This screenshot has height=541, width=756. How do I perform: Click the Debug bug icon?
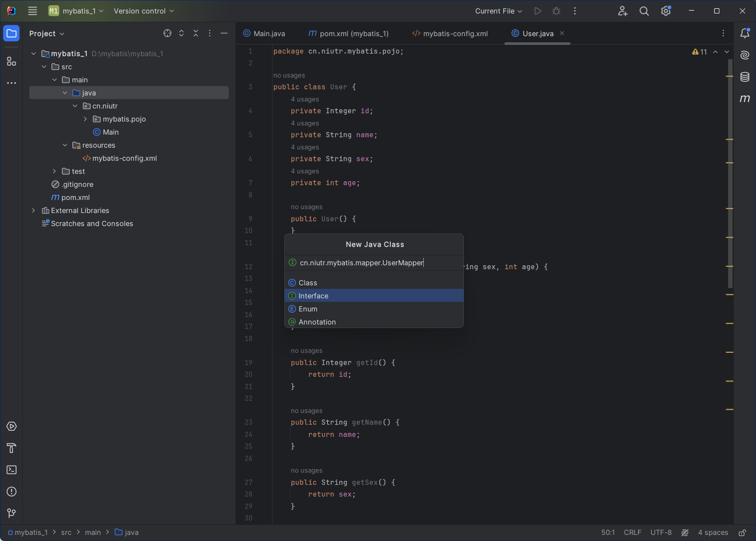pos(556,11)
